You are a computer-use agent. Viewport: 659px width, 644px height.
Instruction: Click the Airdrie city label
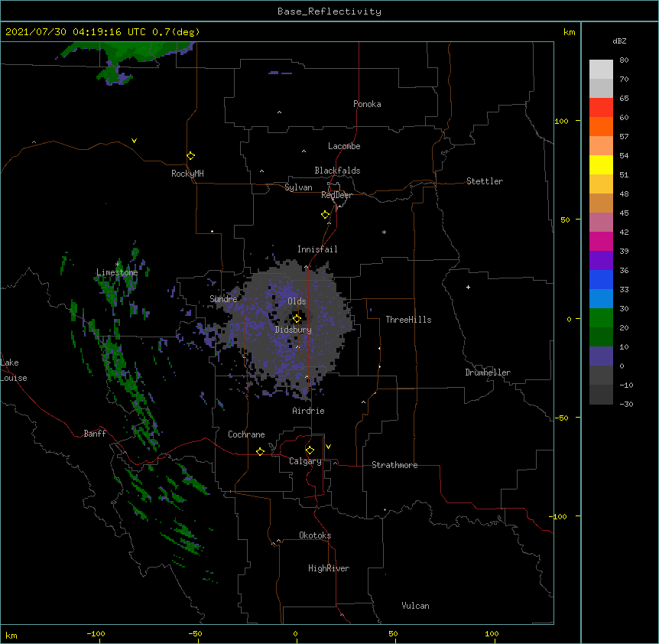pos(309,411)
